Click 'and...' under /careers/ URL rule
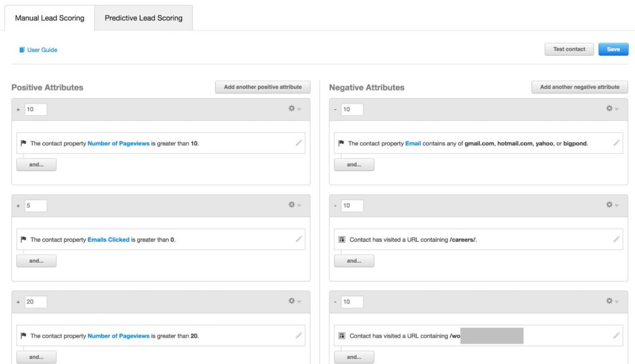The width and height of the screenshot is (635, 364). 354,260
